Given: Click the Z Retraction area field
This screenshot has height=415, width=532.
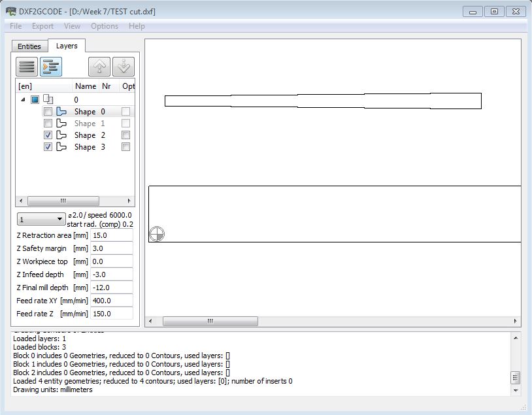Looking at the screenshot, I should [x=112, y=235].
